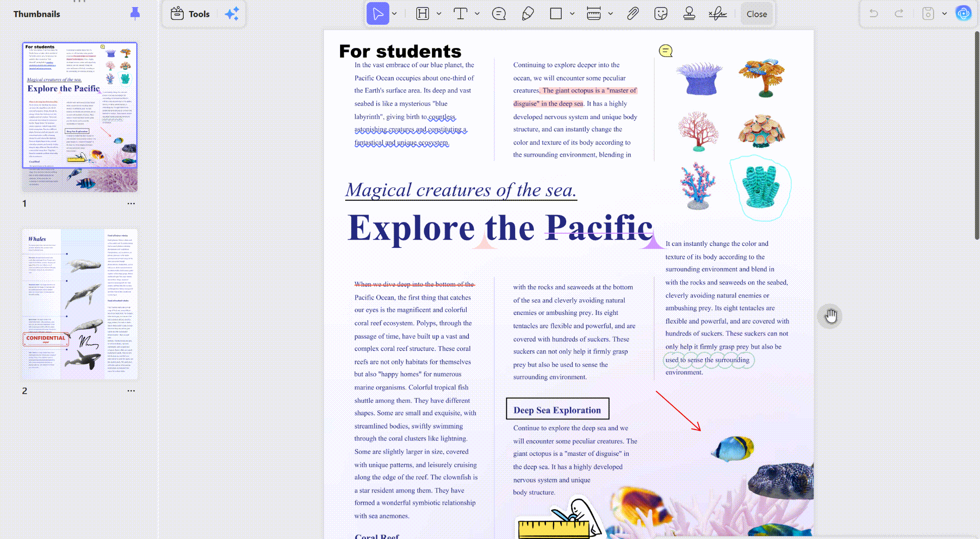Launch the AI sparkle assistant

(x=232, y=14)
